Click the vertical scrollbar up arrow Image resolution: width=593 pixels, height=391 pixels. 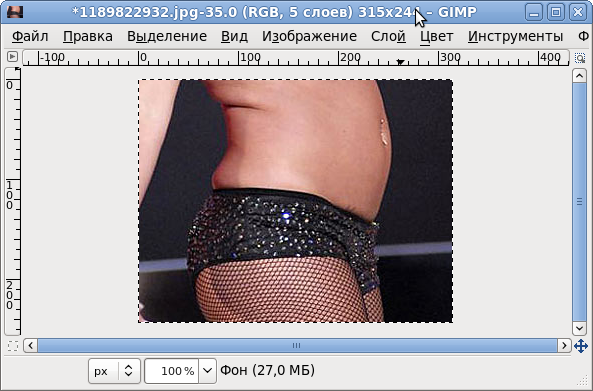pos(579,76)
